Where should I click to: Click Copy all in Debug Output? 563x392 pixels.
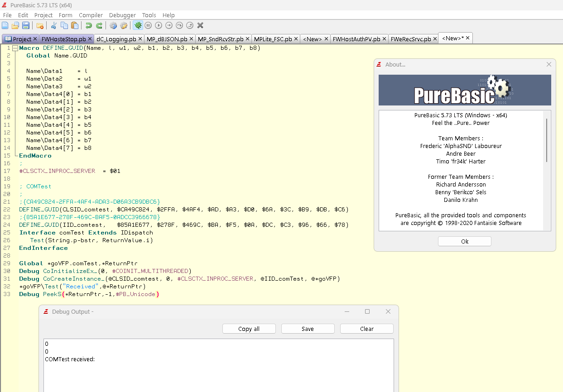coord(249,329)
